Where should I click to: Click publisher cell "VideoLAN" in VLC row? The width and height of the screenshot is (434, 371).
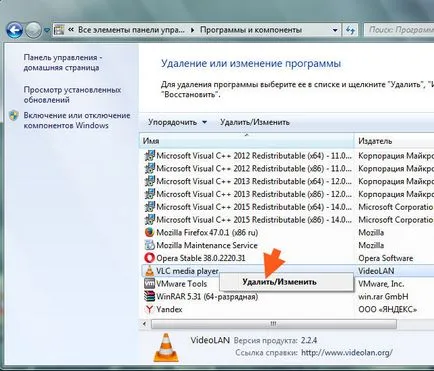pyautogui.click(x=376, y=271)
